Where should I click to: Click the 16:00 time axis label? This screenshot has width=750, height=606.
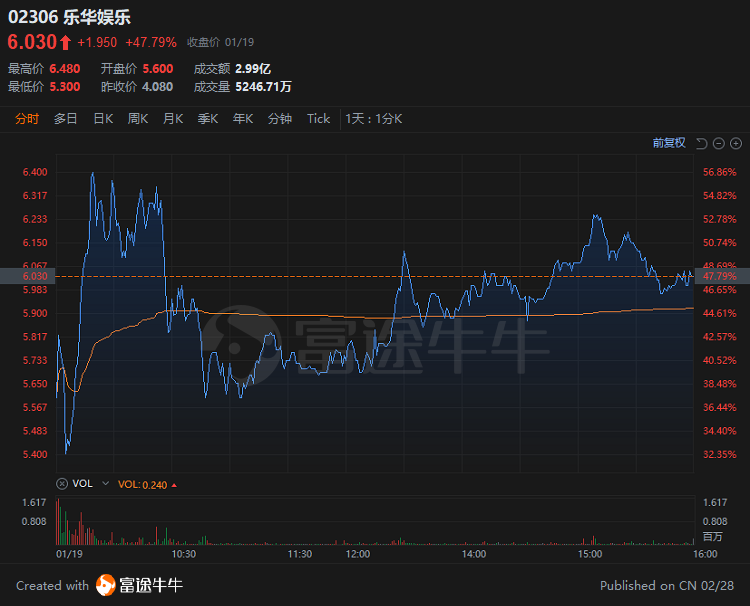tap(706, 554)
